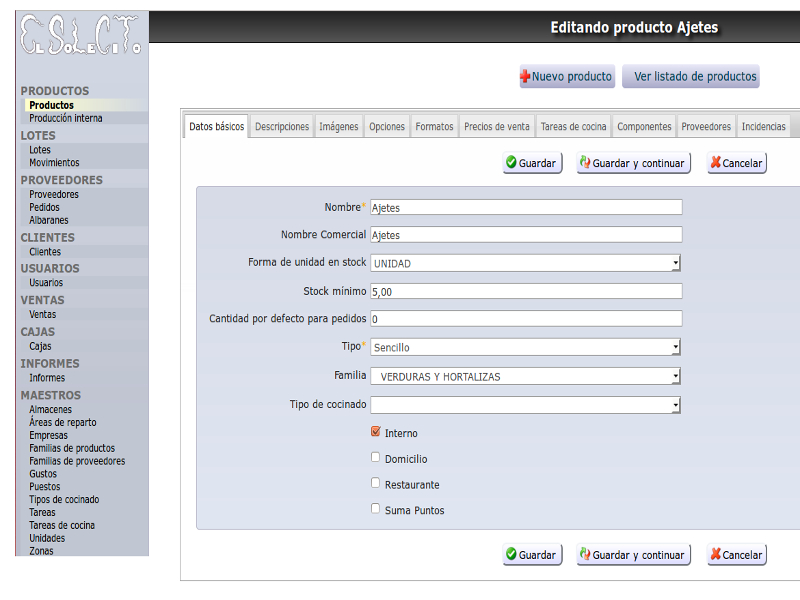The width and height of the screenshot is (800, 600).
Task: Click top Guardar y continuar icon
Action: pos(585,163)
